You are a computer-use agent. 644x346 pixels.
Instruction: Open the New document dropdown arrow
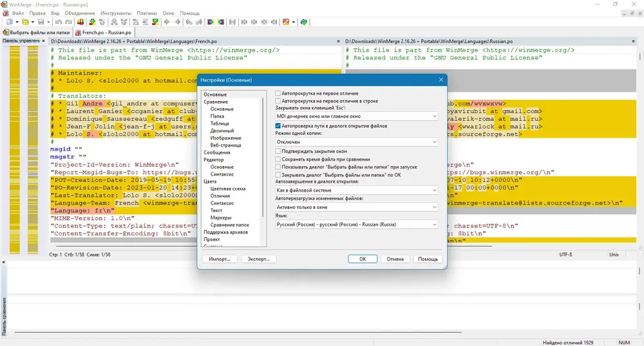coord(17,22)
